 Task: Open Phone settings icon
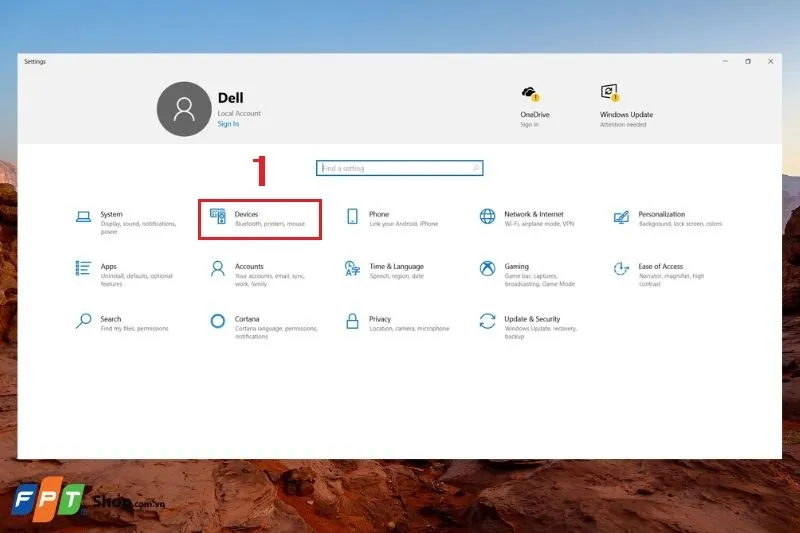352,216
